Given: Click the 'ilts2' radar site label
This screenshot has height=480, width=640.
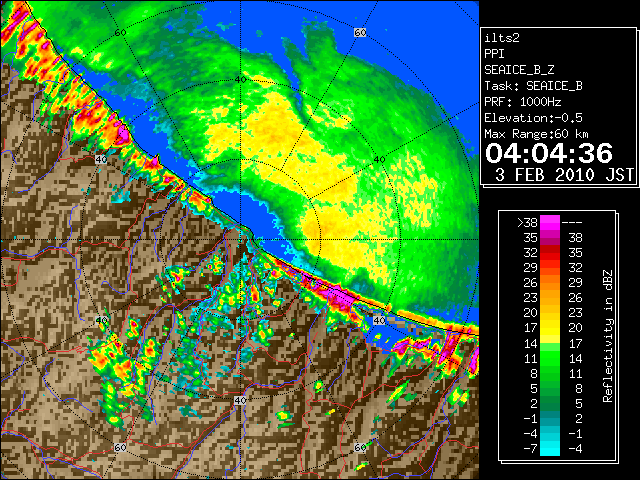Looking at the screenshot, I should click(502, 38).
